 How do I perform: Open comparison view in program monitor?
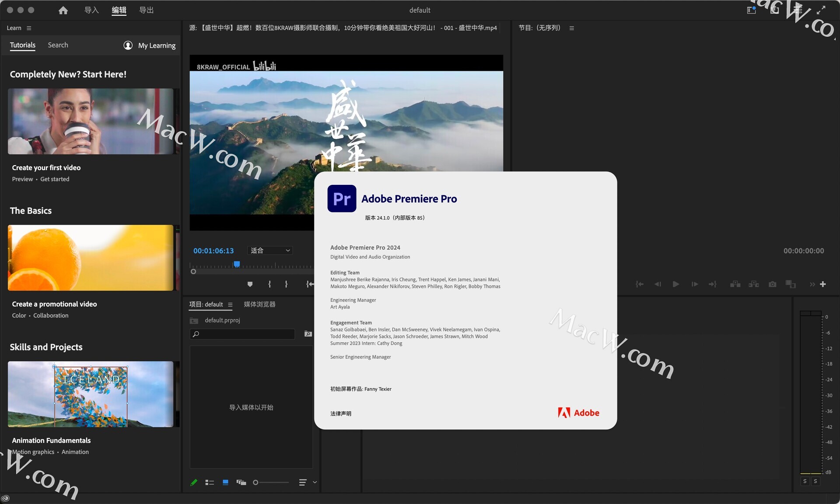(791, 284)
